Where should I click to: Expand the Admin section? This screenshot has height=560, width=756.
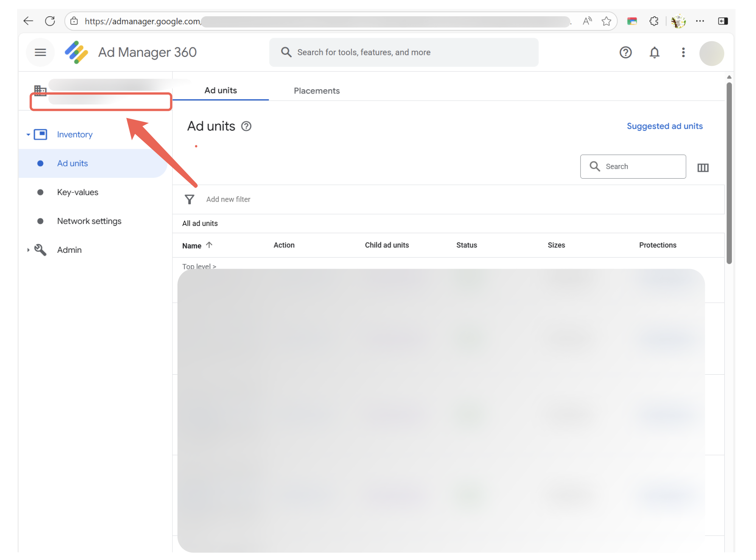click(x=28, y=250)
